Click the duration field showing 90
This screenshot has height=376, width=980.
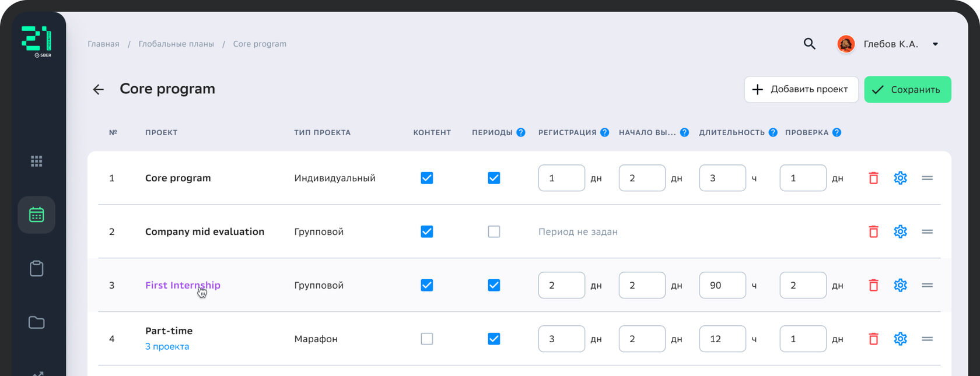click(722, 286)
